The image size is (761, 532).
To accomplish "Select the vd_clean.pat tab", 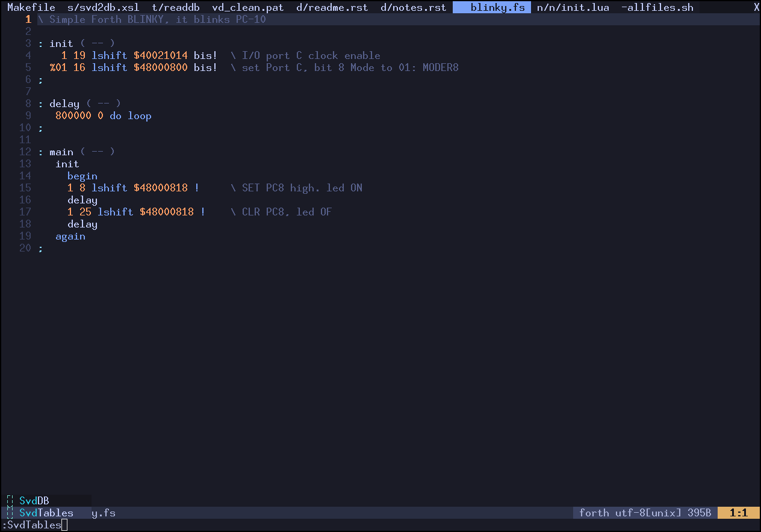I will [x=247, y=8].
